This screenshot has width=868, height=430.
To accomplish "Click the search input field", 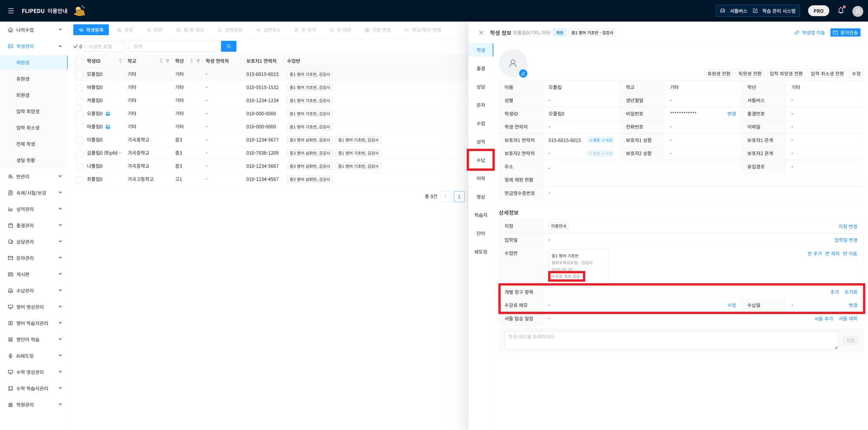I will pos(175,46).
